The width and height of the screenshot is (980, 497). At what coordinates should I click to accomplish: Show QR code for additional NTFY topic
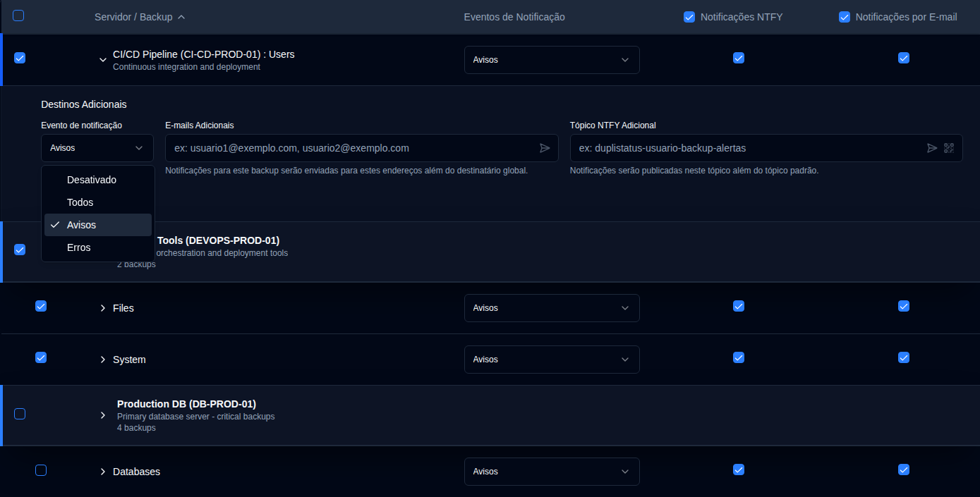(x=949, y=148)
